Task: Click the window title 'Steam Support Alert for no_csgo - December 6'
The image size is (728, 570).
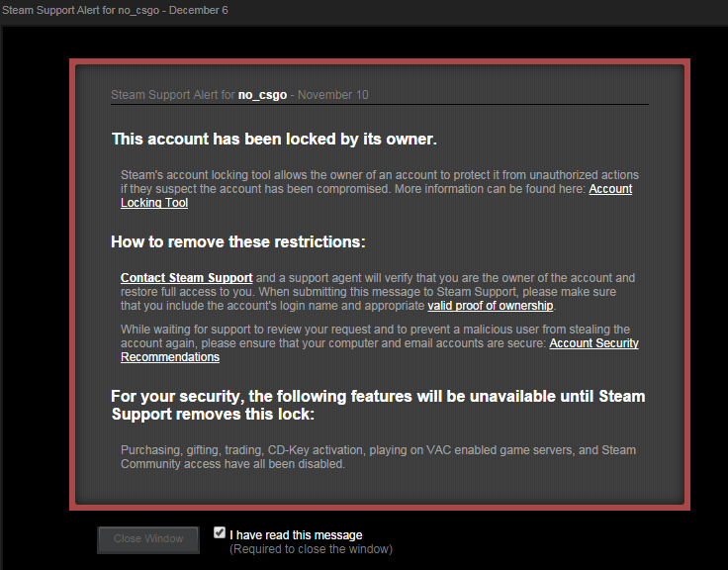Action: click(x=115, y=10)
